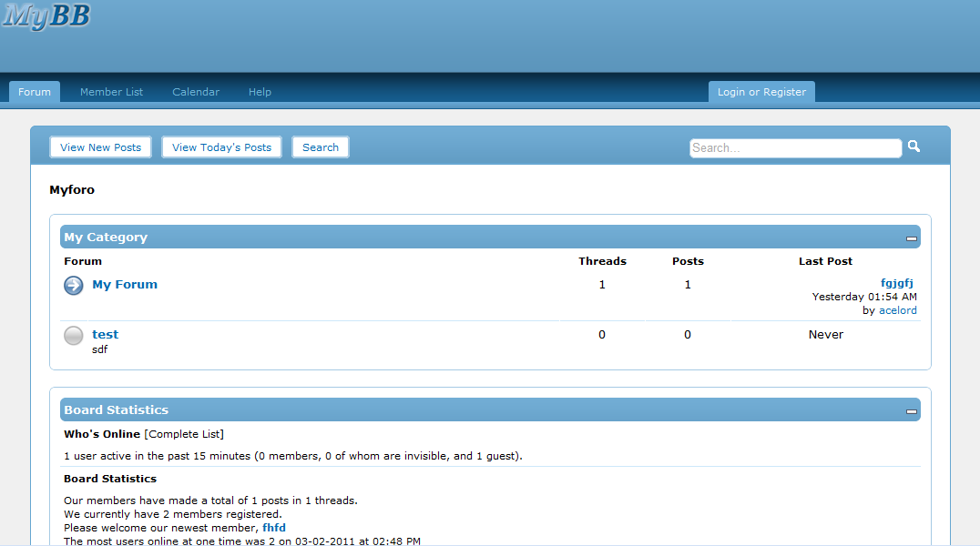980x546 pixels.
Task: View the acelord user profile
Action: click(x=897, y=310)
